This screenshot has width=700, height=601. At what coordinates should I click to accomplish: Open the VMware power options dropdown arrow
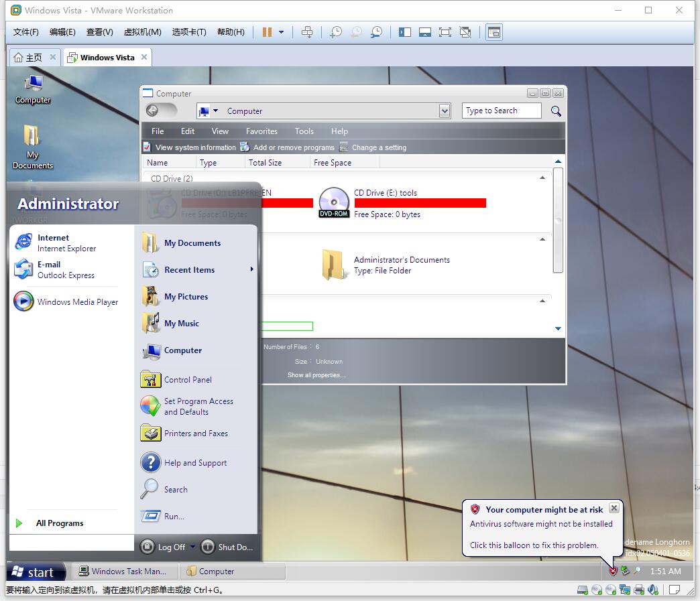pos(281,32)
